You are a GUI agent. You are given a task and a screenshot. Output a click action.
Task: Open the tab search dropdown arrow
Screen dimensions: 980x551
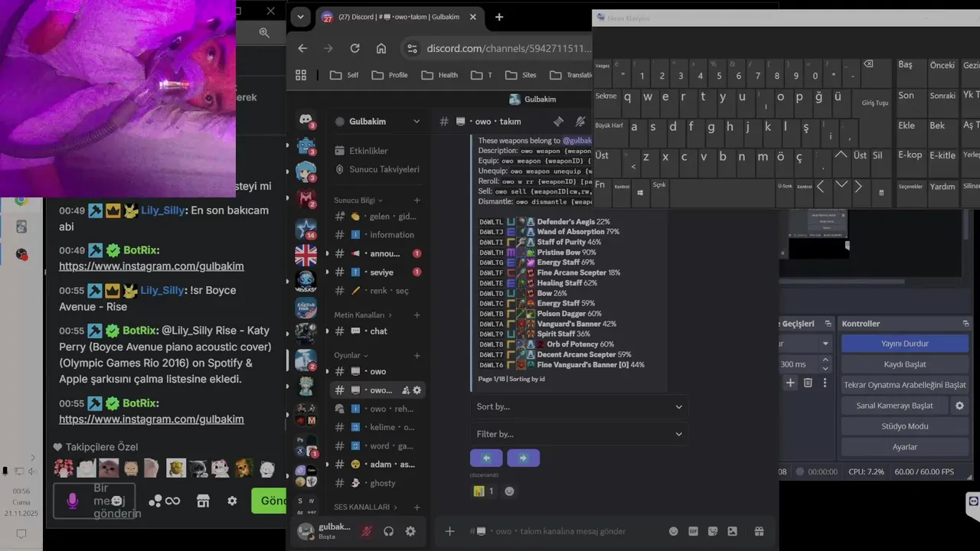[300, 17]
